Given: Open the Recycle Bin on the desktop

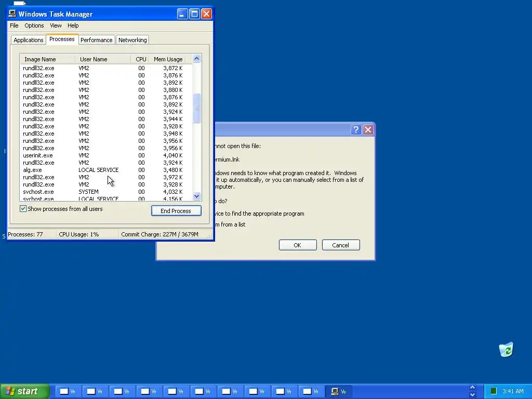Looking at the screenshot, I should pos(506,350).
